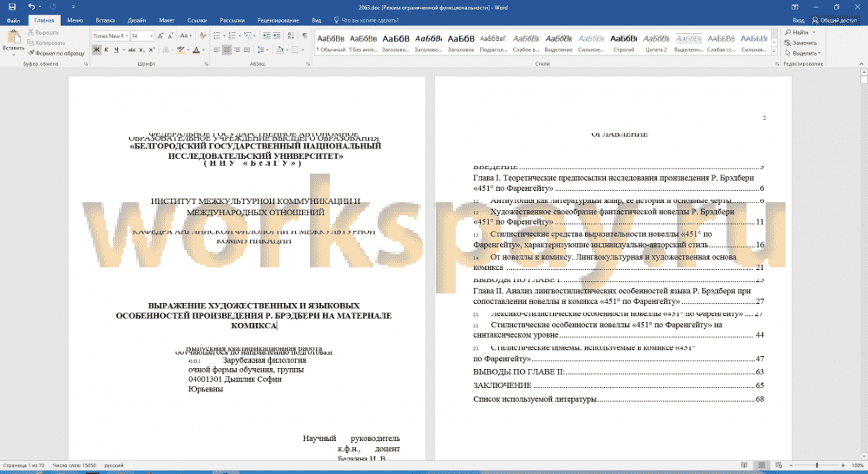The height and width of the screenshot is (474, 868).
Task: Align text right
Action: 237,49
